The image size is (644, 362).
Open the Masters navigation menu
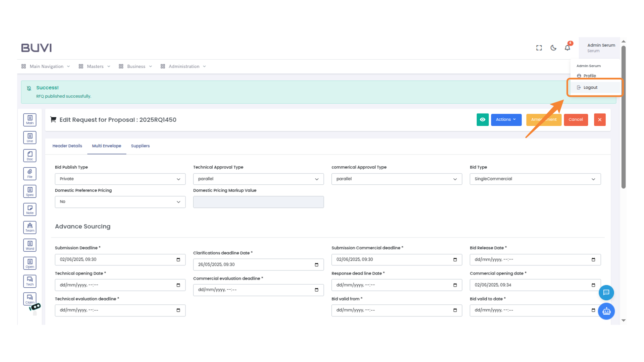click(95, 66)
